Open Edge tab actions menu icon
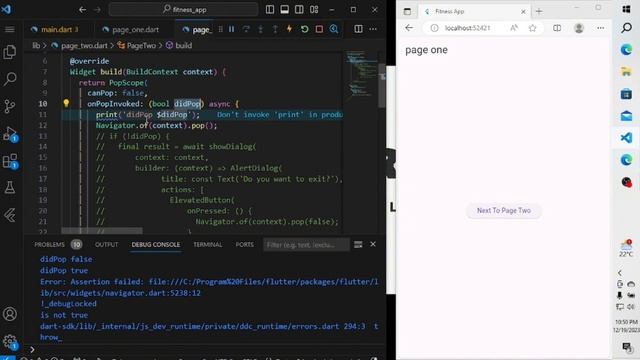The width and height of the screenshot is (640, 360). coord(407,11)
